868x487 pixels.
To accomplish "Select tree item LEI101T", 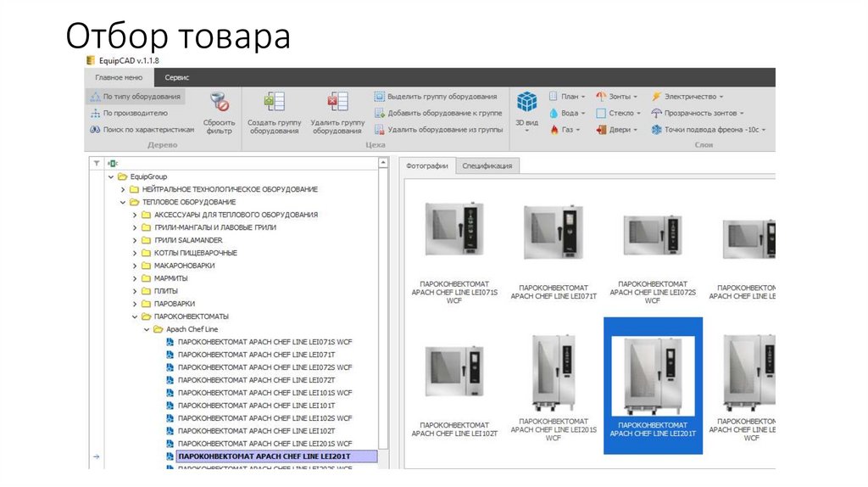I will coord(256,406).
